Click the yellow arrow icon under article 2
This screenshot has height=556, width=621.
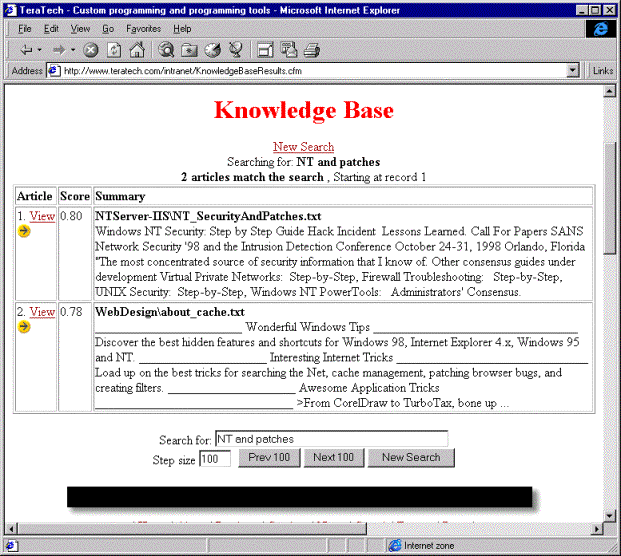24,327
